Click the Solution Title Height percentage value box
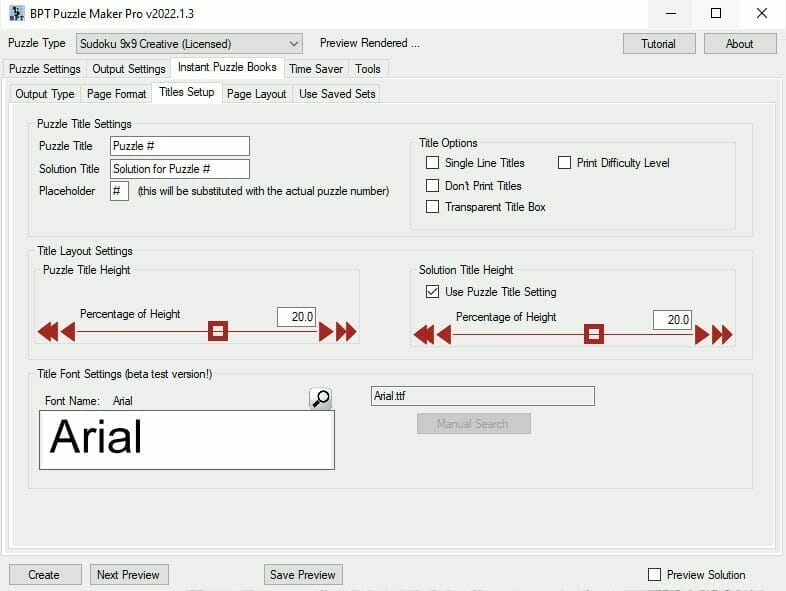786x591 pixels. click(672, 320)
